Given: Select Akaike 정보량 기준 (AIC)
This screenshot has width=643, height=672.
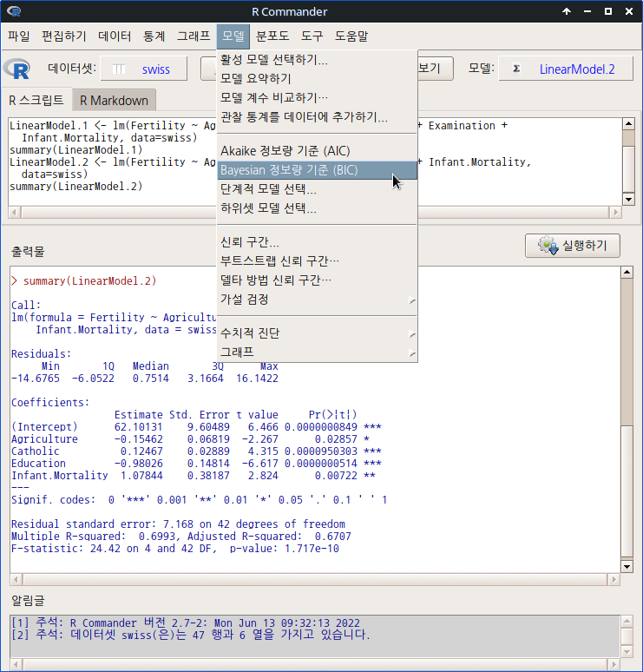Looking at the screenshot, I should [317, 151].
